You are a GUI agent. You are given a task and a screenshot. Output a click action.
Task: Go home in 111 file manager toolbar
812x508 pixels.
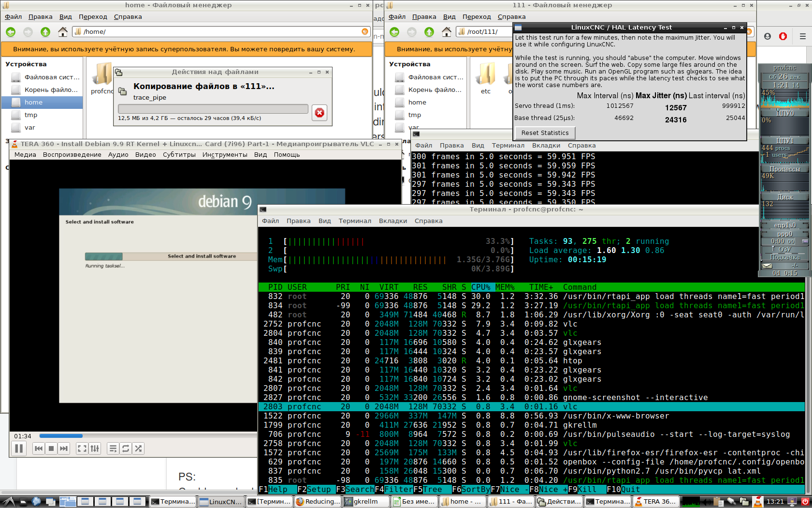coord(447,32)
